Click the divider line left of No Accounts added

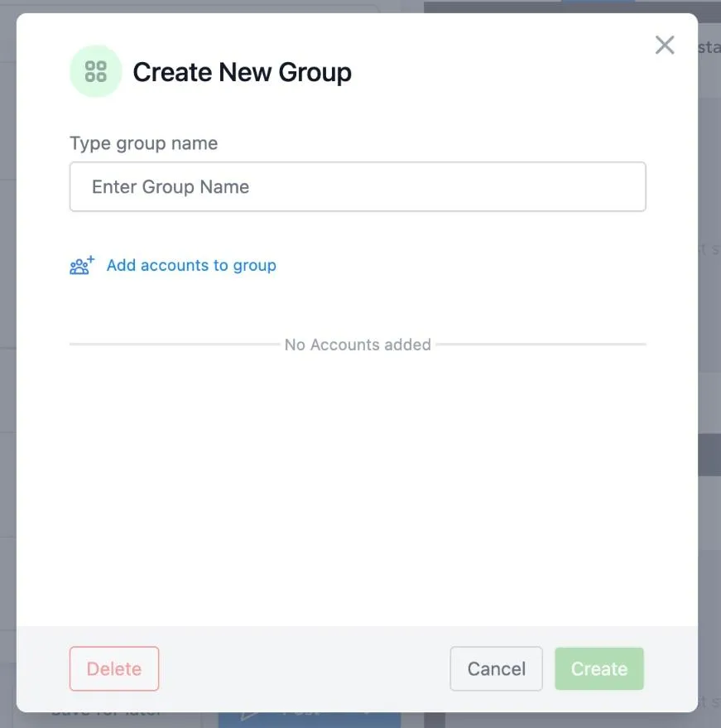pyautogui.click(x=175, y=345)
